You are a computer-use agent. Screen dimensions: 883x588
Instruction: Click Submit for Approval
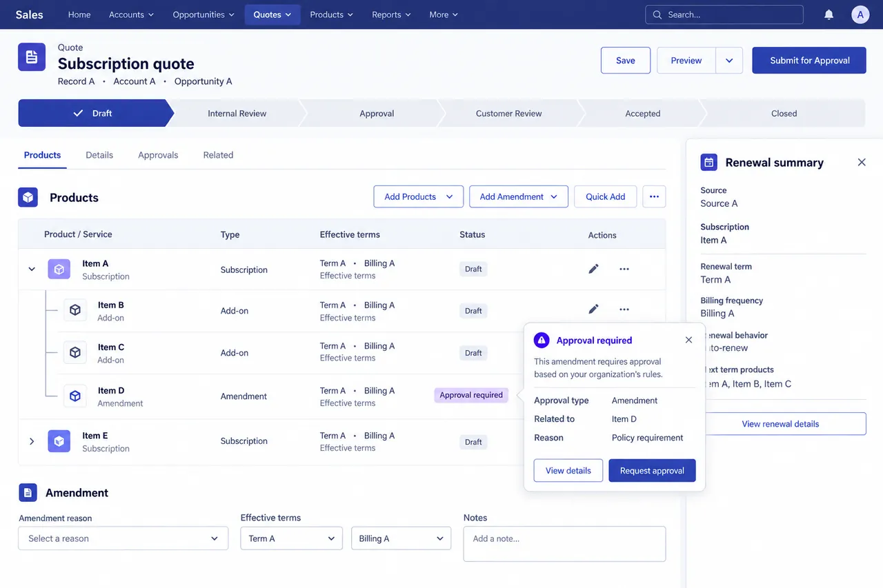(809, 61)
